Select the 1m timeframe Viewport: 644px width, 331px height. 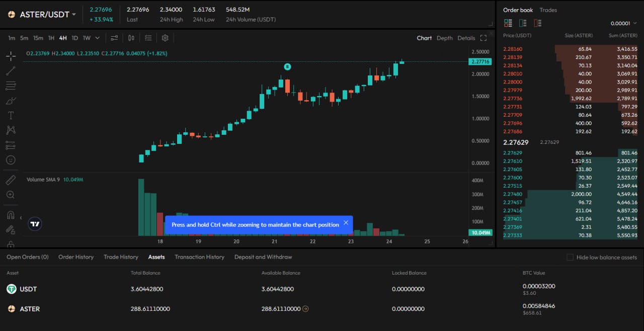point(12,38)
